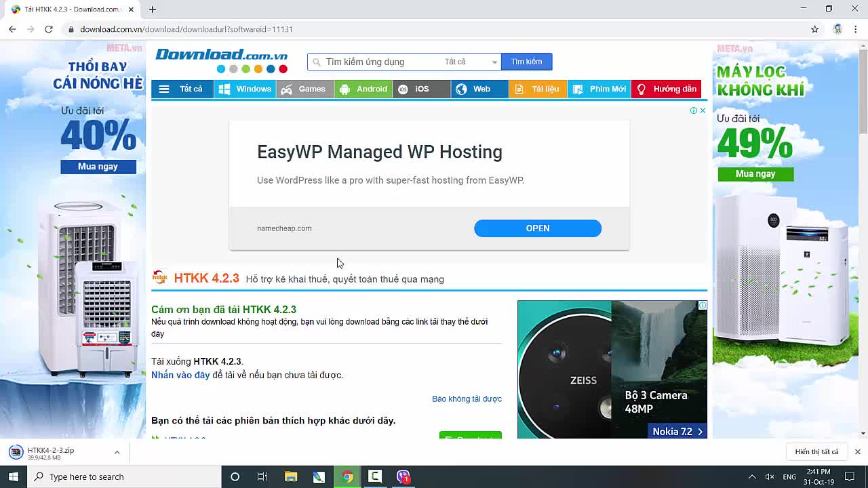Switch the ENG input language
The height and width of the screenshot is (488, 868).
pos(789,476)
